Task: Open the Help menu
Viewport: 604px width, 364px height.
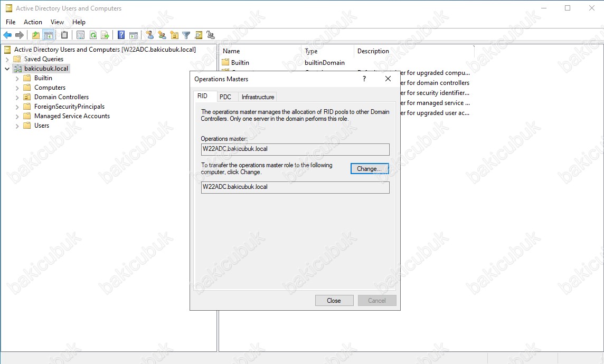Action: [79, 22]
